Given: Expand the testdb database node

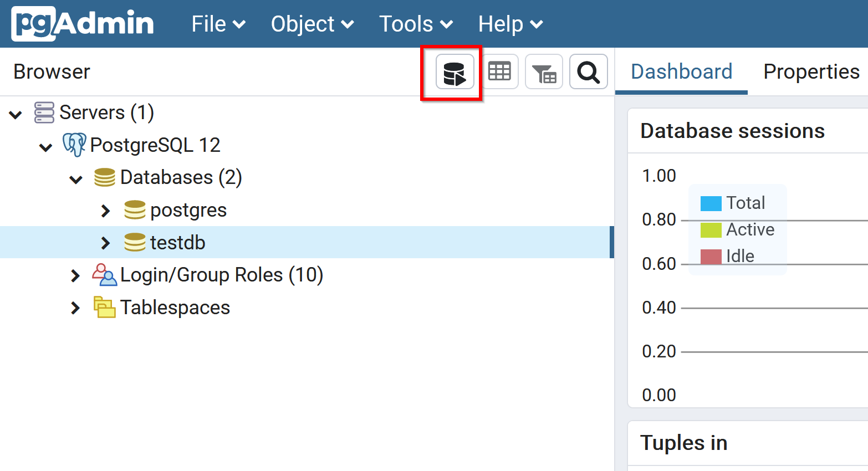Looking at the screenshot, I should coord(105,243).
